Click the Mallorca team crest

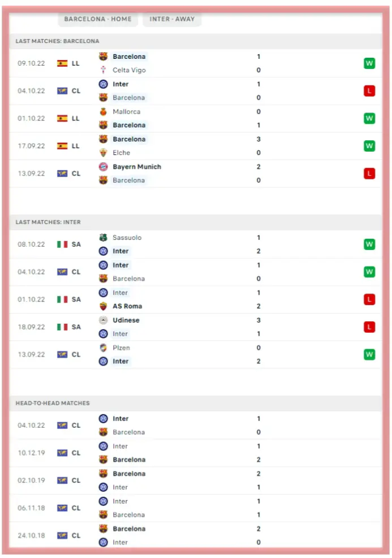tap(103, 111)
